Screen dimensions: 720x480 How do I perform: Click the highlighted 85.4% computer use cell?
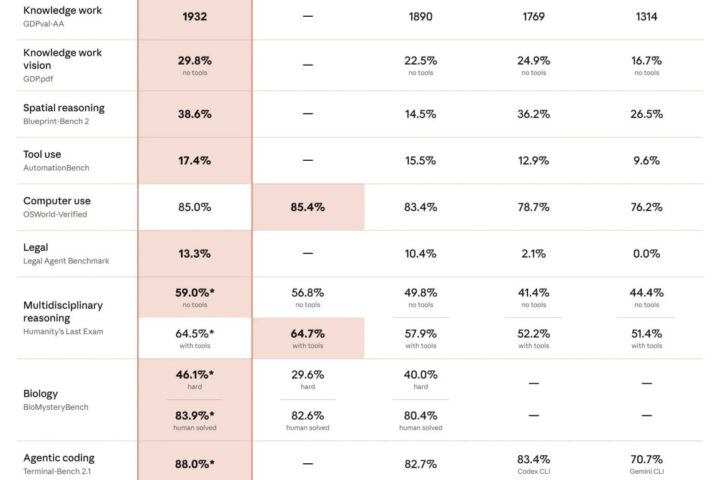pyautogui.click(x=308, y=207)
